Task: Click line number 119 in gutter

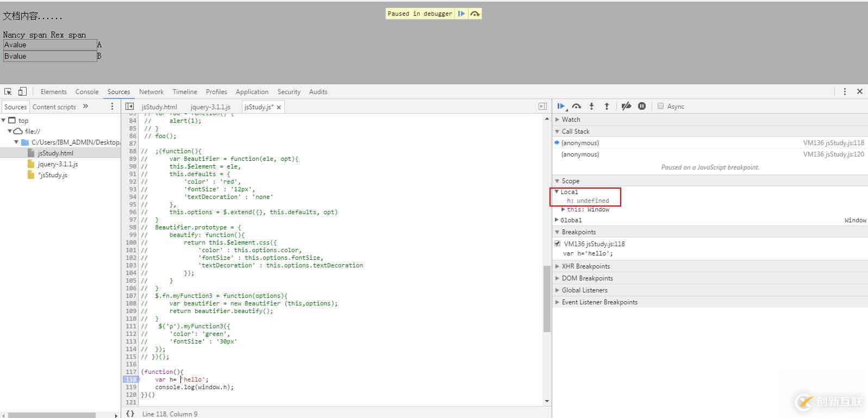Action: click(x=130, y=387)
